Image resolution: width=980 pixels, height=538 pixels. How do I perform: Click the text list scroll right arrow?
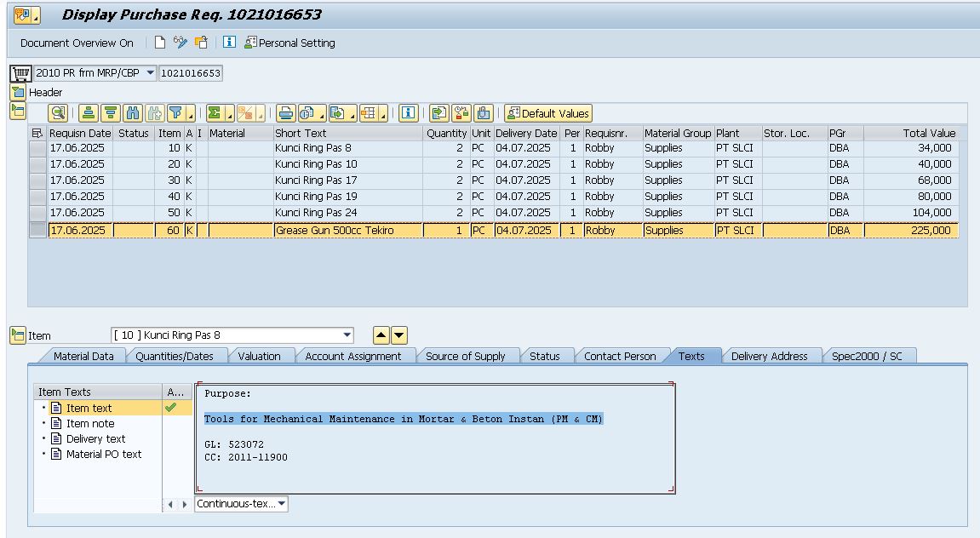coord(185,504)
